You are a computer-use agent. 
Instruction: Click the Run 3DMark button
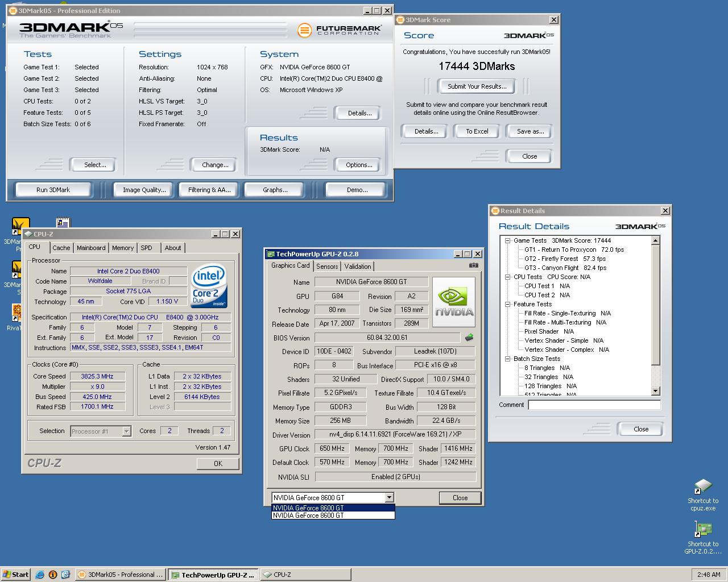pos(53,190)
